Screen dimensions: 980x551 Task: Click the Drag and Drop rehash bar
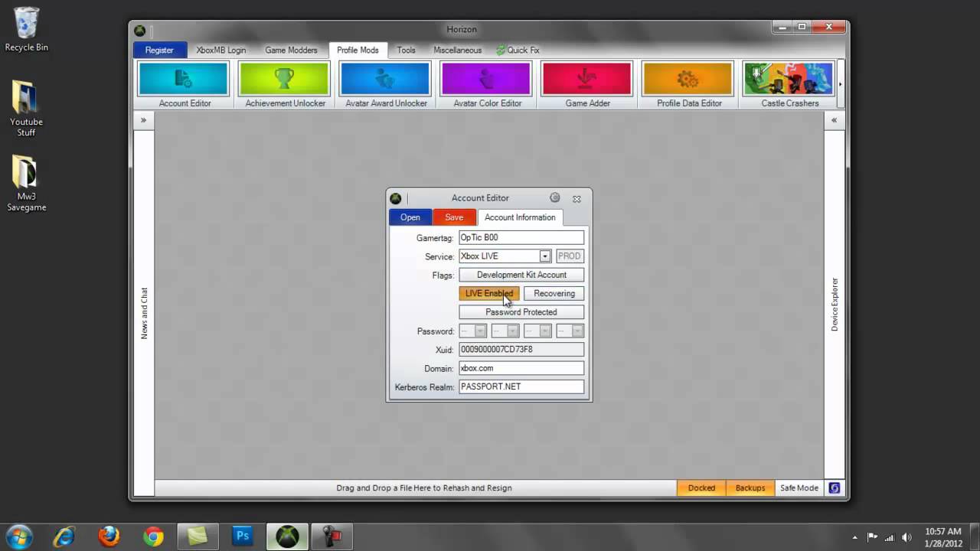tap(416, 487)
